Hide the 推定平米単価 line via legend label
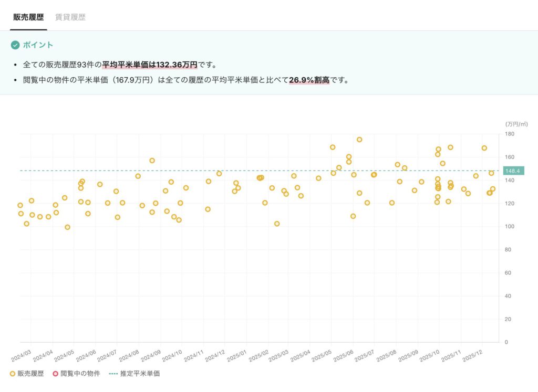 pos(140,374)
